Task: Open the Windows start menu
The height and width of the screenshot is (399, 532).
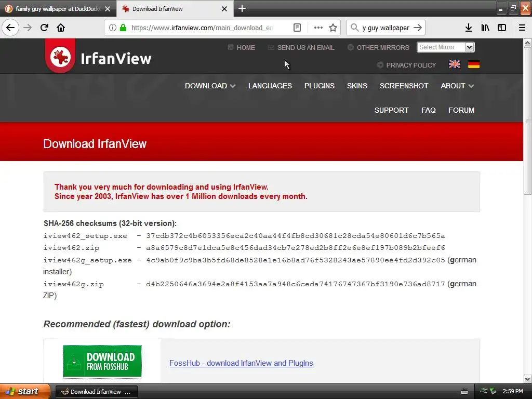Action: click(x=25, y=391)
